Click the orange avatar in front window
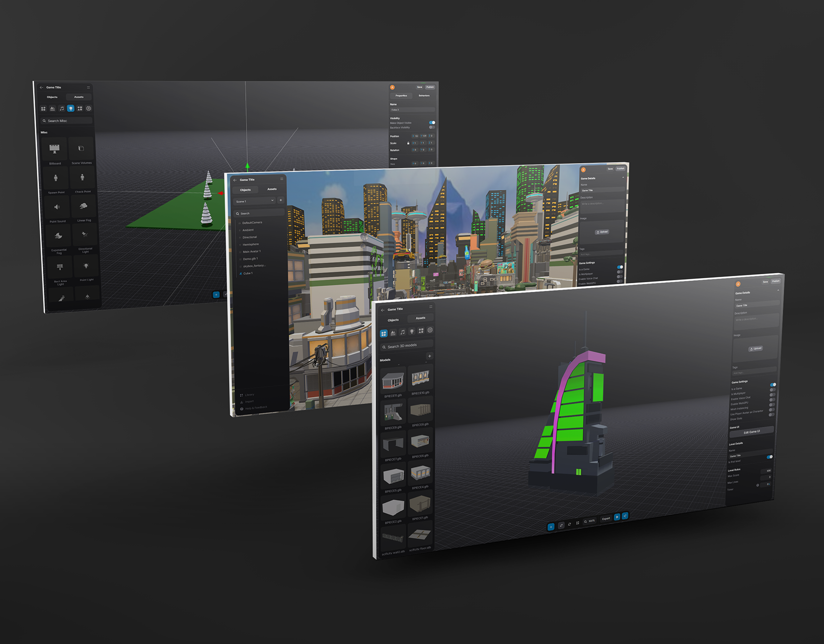The height and width of the screenshot is (644, 824). [x=738, y=284]
